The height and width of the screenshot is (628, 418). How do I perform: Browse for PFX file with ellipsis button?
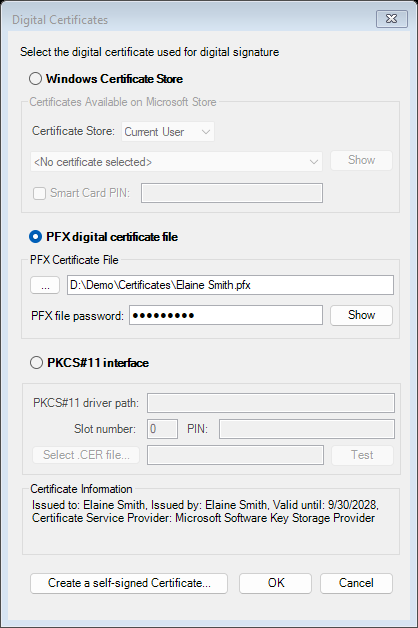click(45, 285)
